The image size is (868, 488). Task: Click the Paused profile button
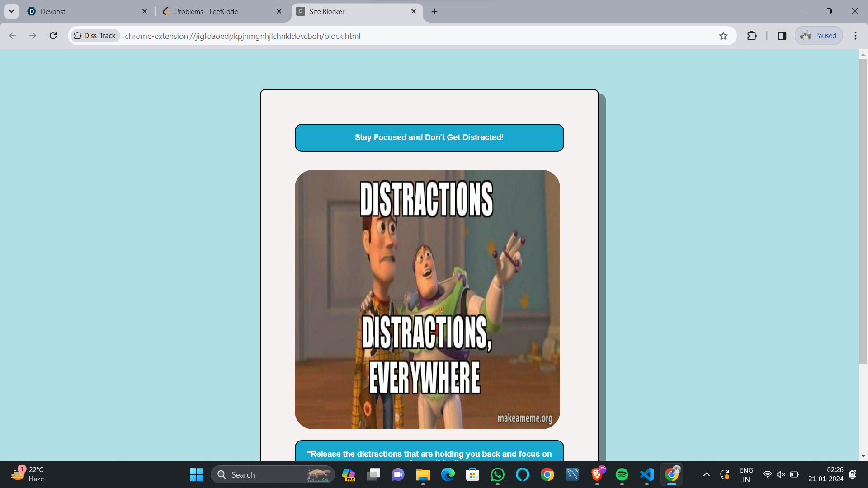(x=819, y=36)
